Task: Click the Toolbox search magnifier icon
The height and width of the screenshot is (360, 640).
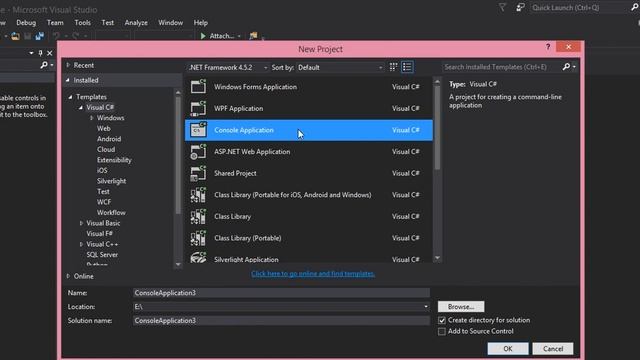Action: 44,65
